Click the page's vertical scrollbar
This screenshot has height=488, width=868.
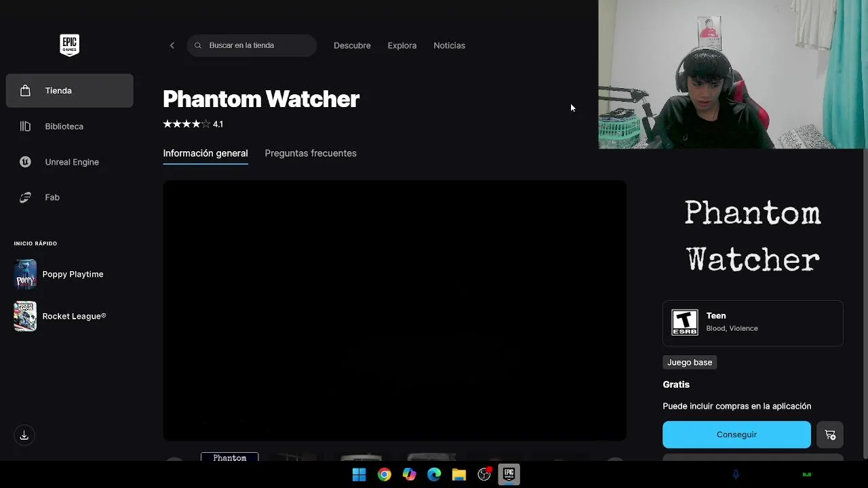(x=865, y=305)
